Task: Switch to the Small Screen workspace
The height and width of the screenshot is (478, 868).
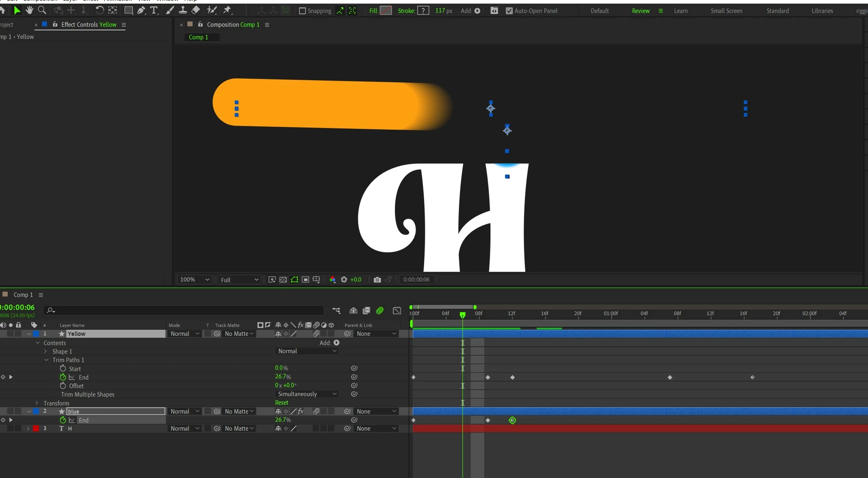Action: click(x=726, y=11)
